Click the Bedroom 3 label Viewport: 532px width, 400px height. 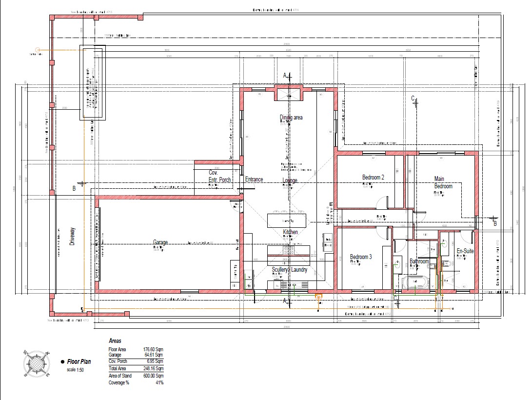[361, 257]
